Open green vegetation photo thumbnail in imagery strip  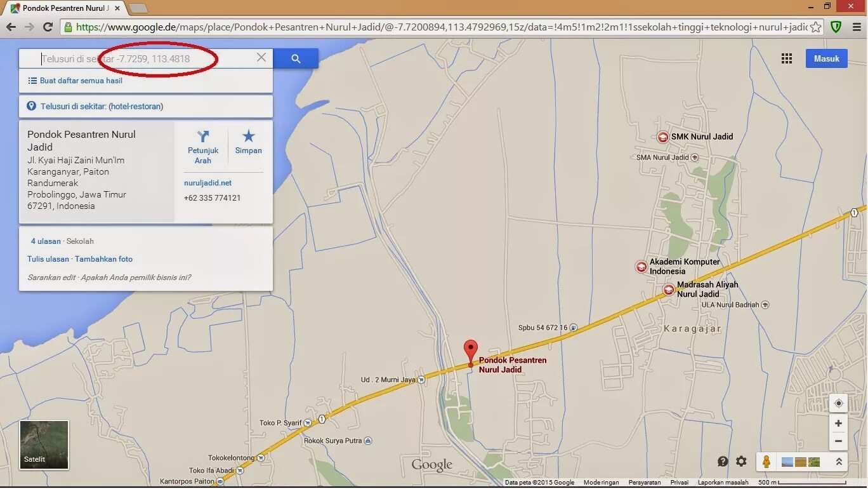[814, 462]
